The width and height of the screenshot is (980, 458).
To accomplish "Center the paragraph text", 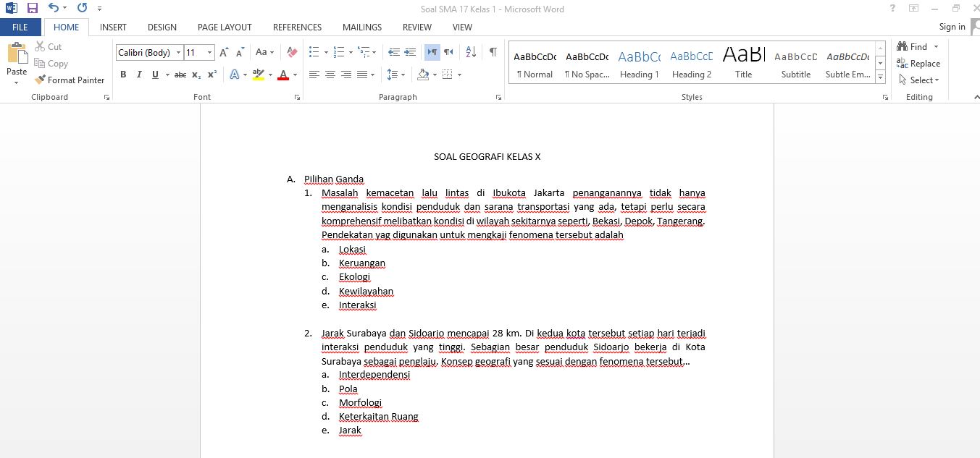I will (330, 75).
